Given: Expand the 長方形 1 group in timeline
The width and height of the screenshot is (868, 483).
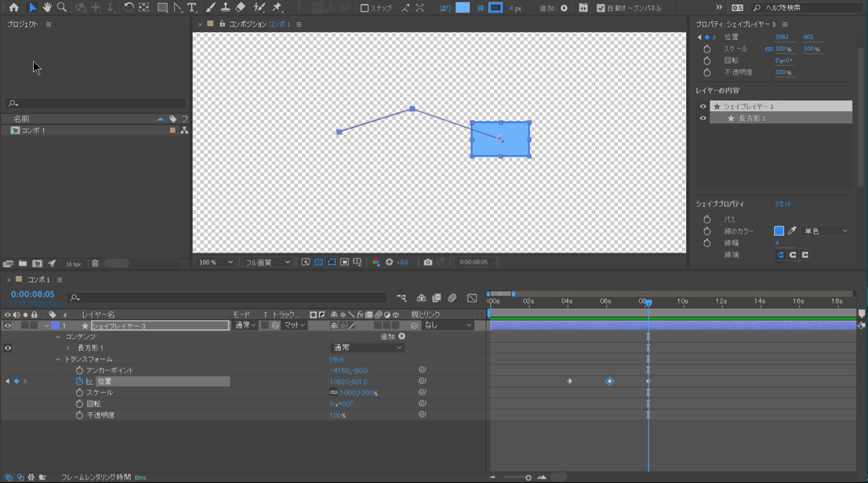Looking at the screenshot, I should click(68, 348).
